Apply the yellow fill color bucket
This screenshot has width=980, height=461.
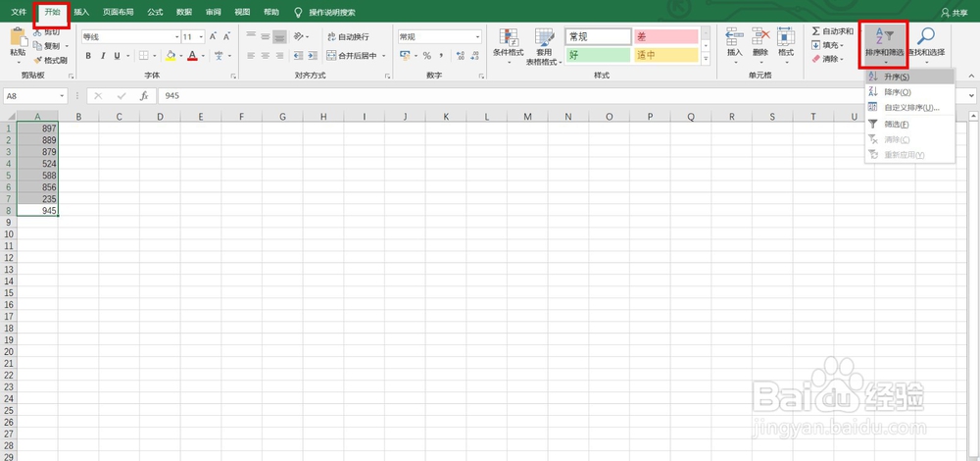(171, 56)
